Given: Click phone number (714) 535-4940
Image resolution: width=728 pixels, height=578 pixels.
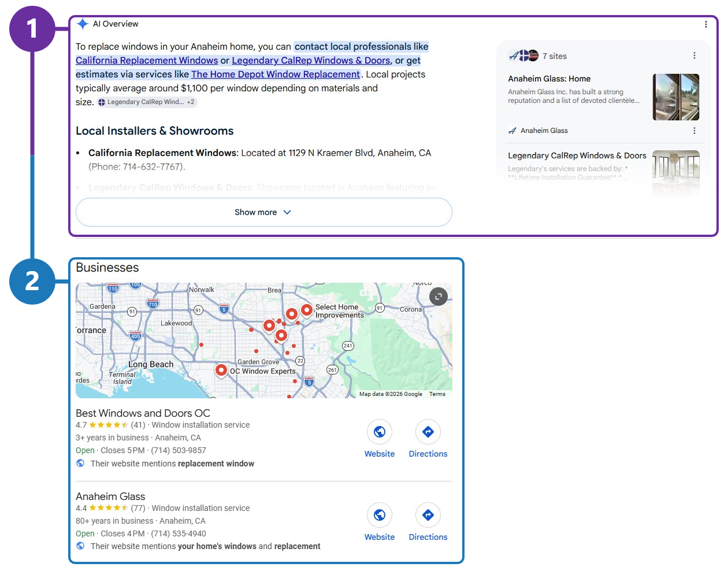Looking at the screenshot, I should coord(179,533).
